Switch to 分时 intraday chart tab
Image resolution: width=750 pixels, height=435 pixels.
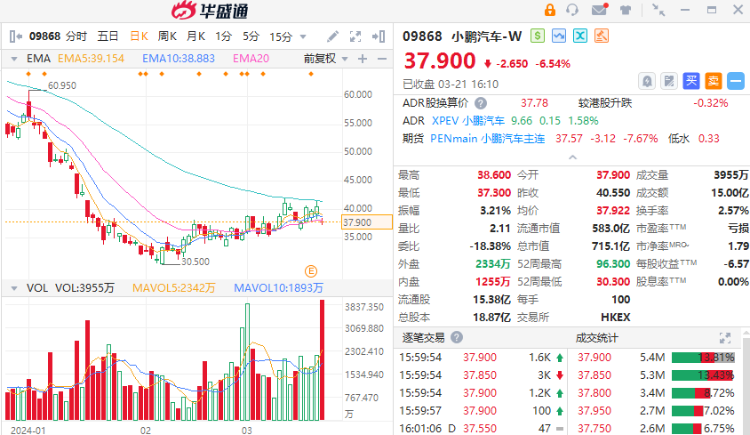[77, 36]
